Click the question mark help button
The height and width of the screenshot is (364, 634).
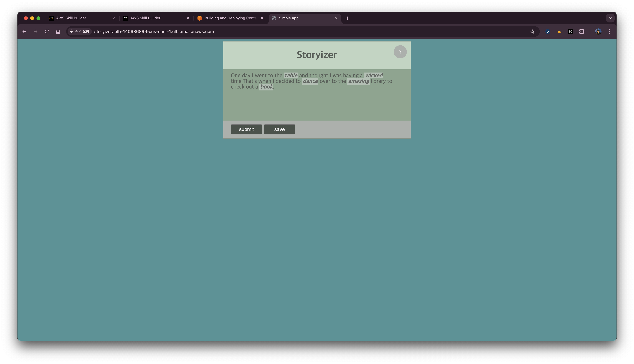[x=400, y=52]
